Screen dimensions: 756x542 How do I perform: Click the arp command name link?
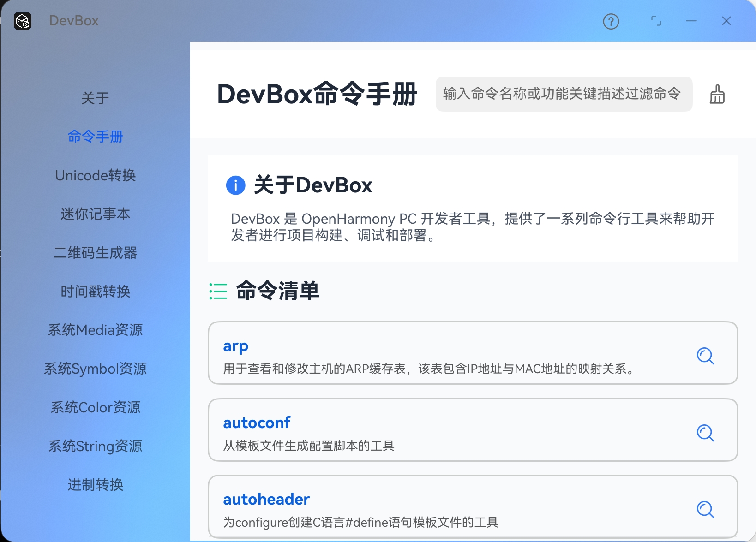pos(236,346)
